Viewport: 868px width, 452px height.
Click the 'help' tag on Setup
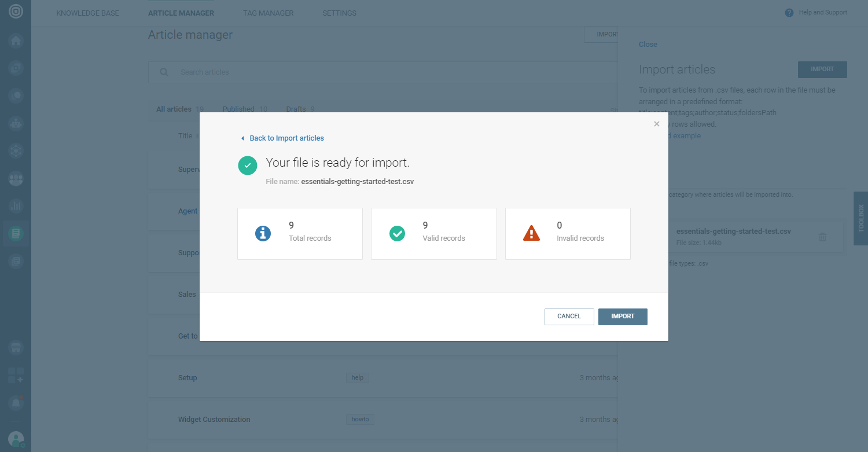pyautogui.click(x=358, y=378)
